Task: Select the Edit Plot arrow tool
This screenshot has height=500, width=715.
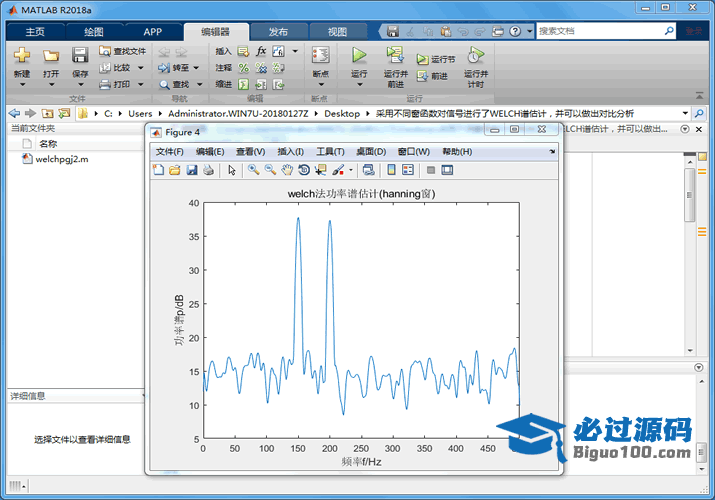Action: [x=232, y=170]
